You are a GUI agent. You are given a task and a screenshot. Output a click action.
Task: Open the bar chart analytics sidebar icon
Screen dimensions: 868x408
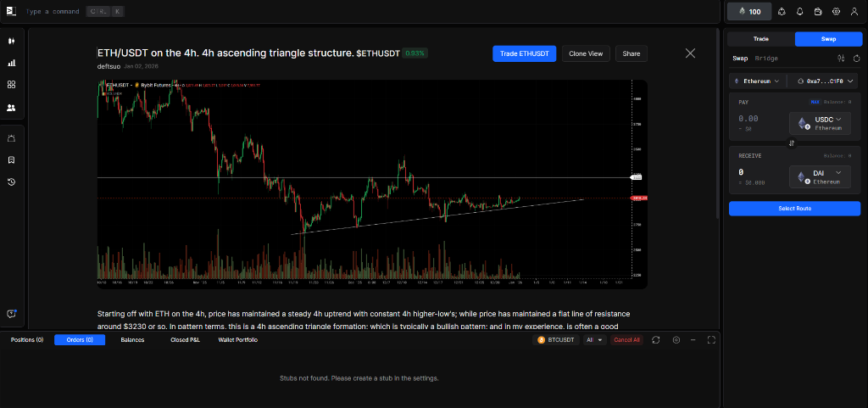click(11, 63)
